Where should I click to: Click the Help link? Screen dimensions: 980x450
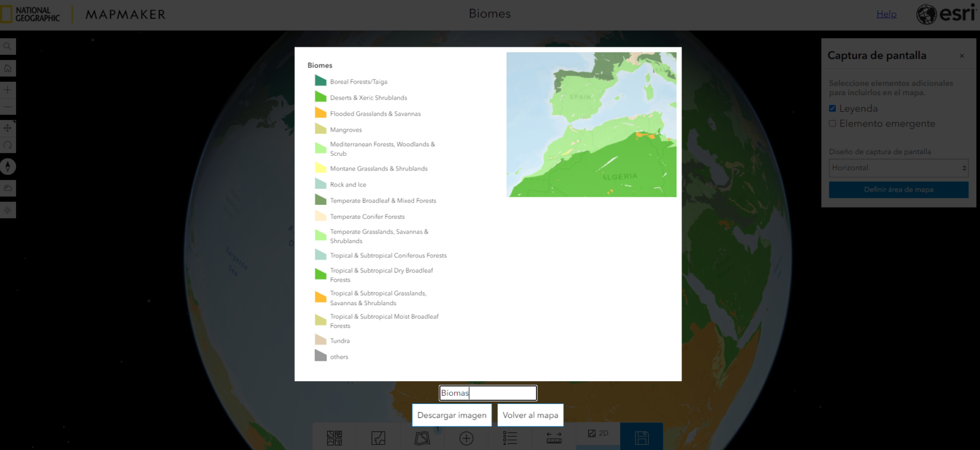[x=886, y=13]
